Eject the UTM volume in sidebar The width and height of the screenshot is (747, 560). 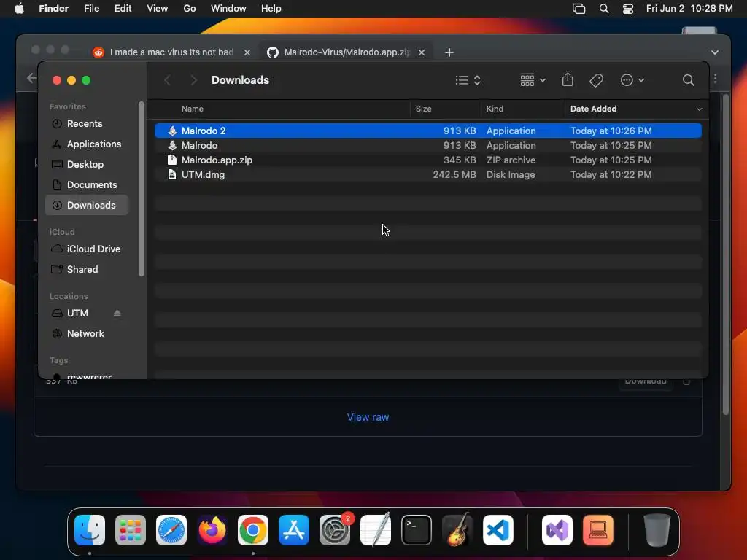point(117,313)
